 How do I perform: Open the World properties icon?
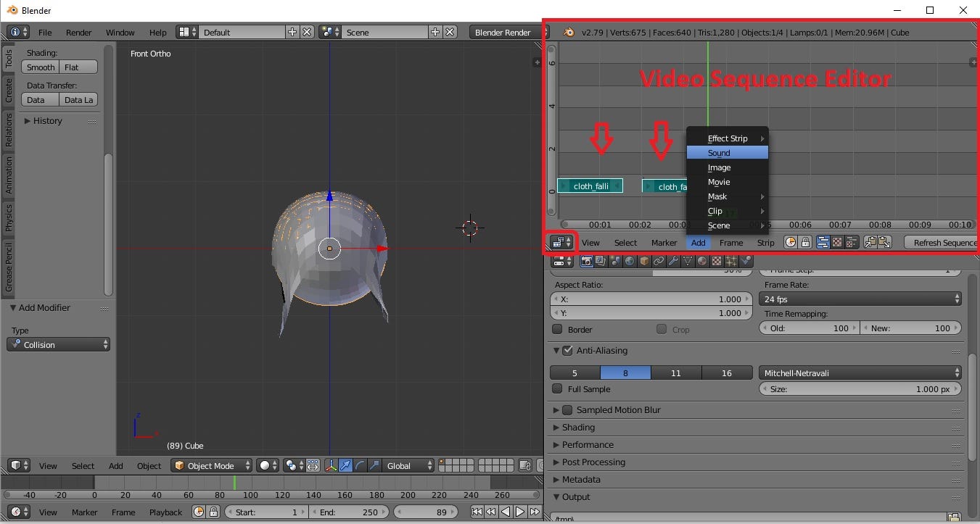629,261
